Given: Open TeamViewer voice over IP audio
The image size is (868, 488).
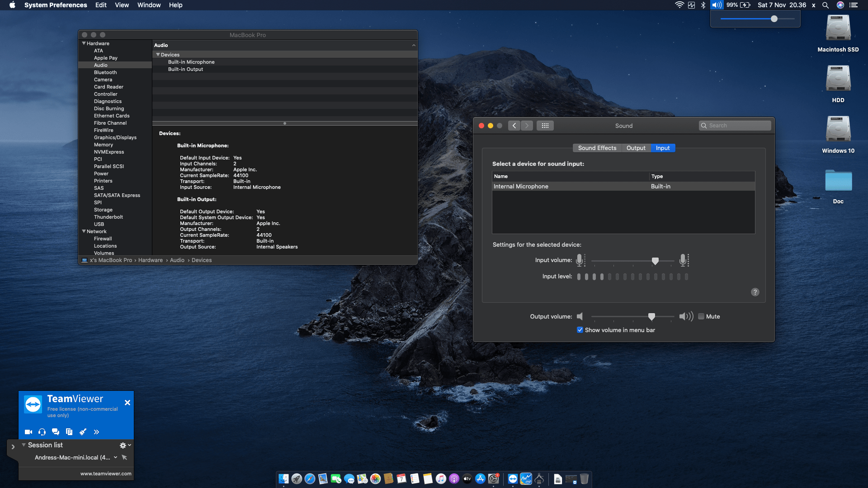Looking at the screenshot, I should (42, 432).
